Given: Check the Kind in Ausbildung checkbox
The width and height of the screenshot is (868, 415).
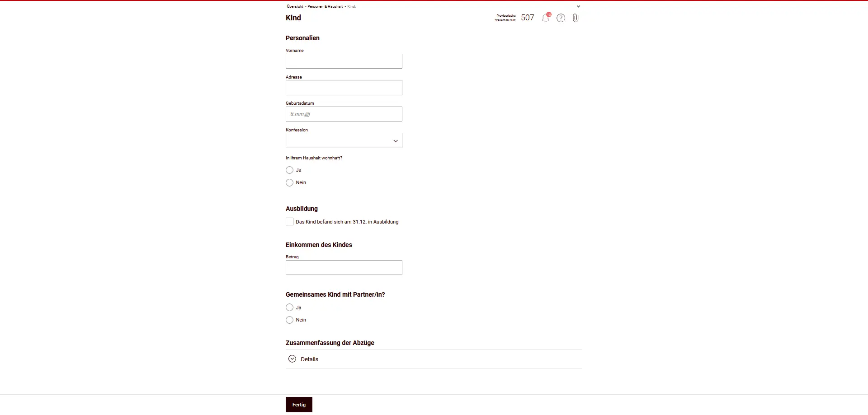Looking at the screenshot, I should (x=290, y=222).
